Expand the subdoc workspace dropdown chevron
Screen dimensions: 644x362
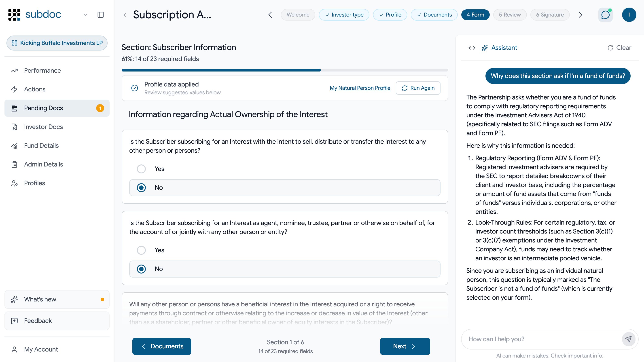pos(85,15)
